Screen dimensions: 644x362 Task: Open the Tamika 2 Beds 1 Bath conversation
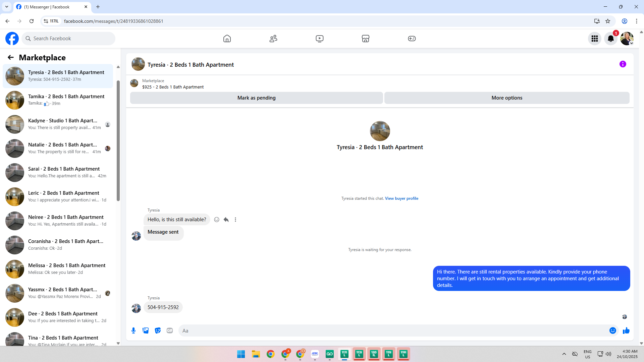coord(58,100)
